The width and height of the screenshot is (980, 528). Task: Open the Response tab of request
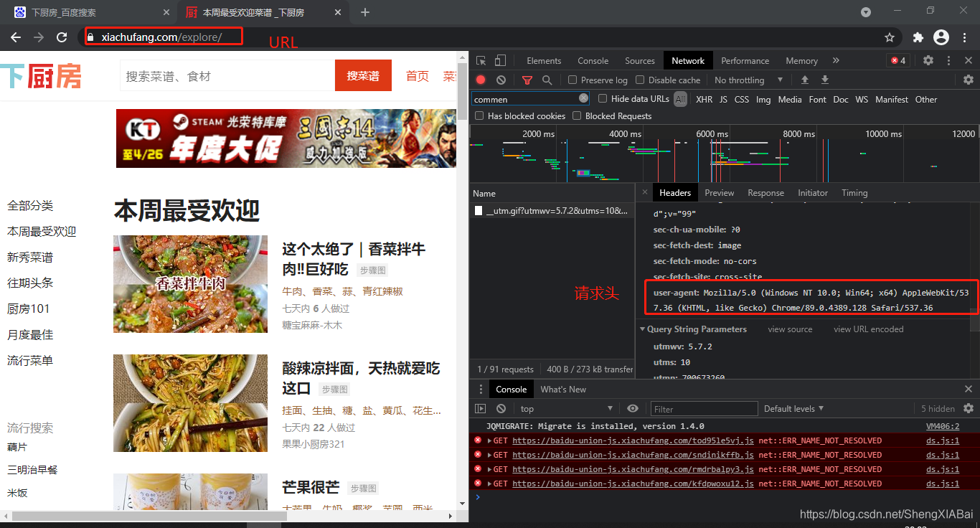pyautogui.click(x=765, y=193)
